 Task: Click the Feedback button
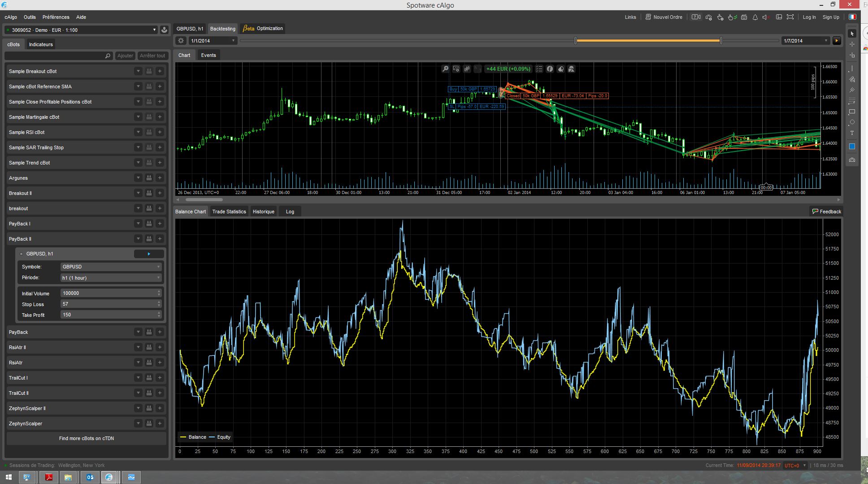pos(826,212)
